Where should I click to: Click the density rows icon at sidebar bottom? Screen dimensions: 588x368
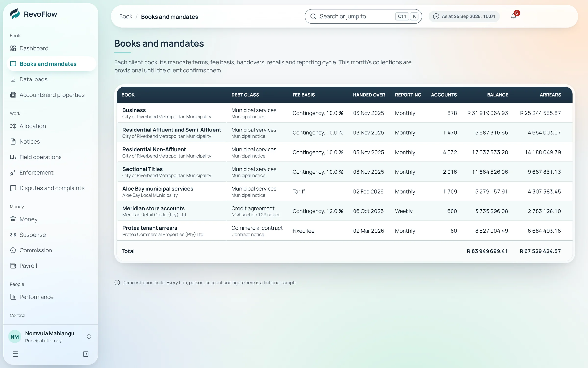[x=15, y=354]
